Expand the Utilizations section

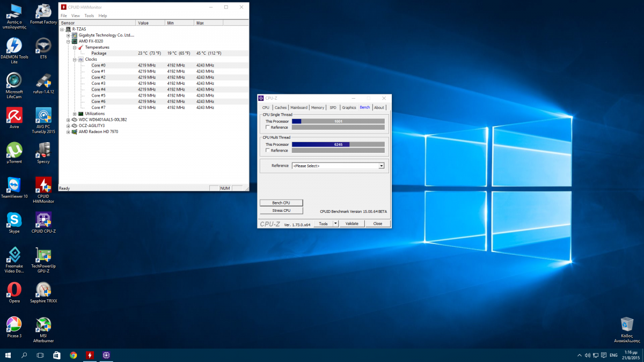click(74, 113)
